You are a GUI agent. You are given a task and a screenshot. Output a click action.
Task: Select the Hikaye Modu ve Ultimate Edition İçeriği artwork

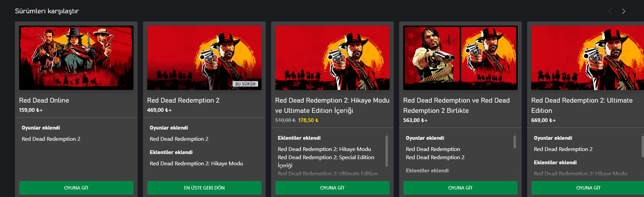coord(332,58)
